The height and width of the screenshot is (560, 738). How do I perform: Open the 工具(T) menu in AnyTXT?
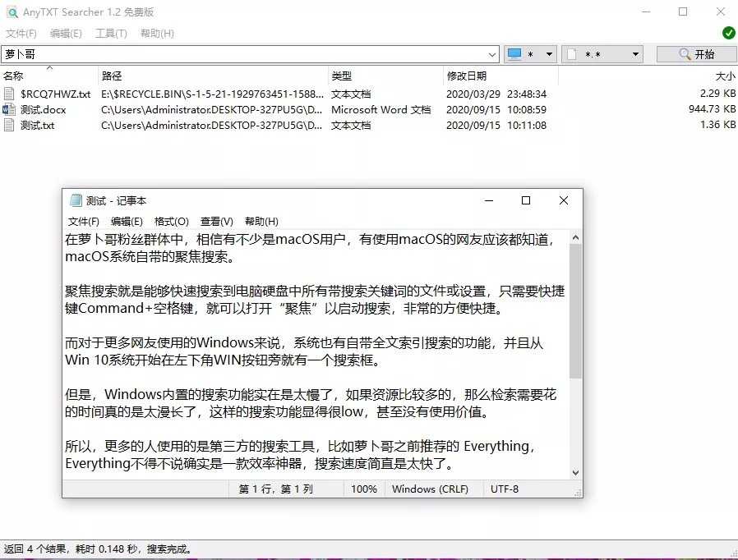(111, 34)
